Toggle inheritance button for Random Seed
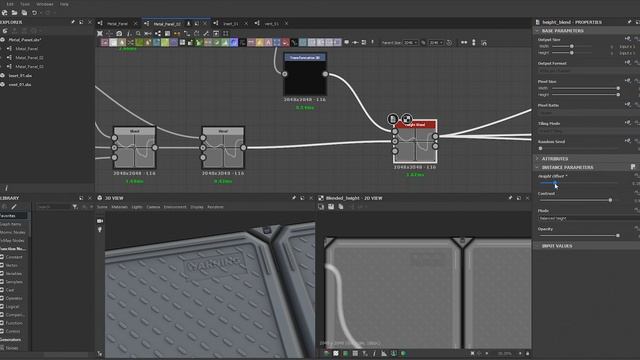 (x=627, y=141)
